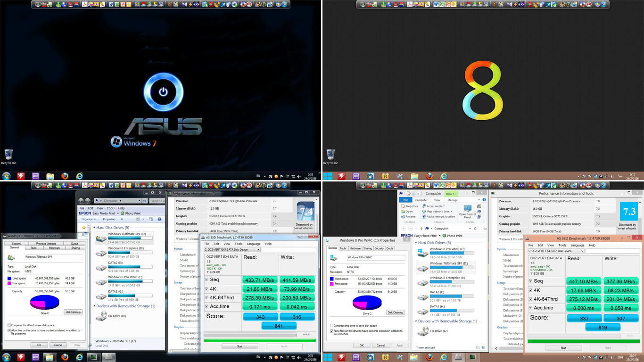Screen dimensions: 644x362
Task: Open Recycle Bin on the colorful 8 wallpaper desktop
Action: [331, 156]
